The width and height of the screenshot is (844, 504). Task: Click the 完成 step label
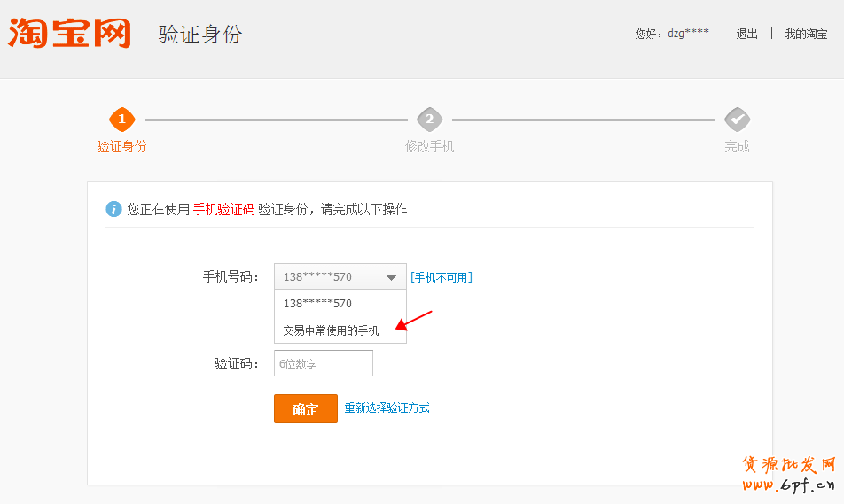click(x=737, y=146)
